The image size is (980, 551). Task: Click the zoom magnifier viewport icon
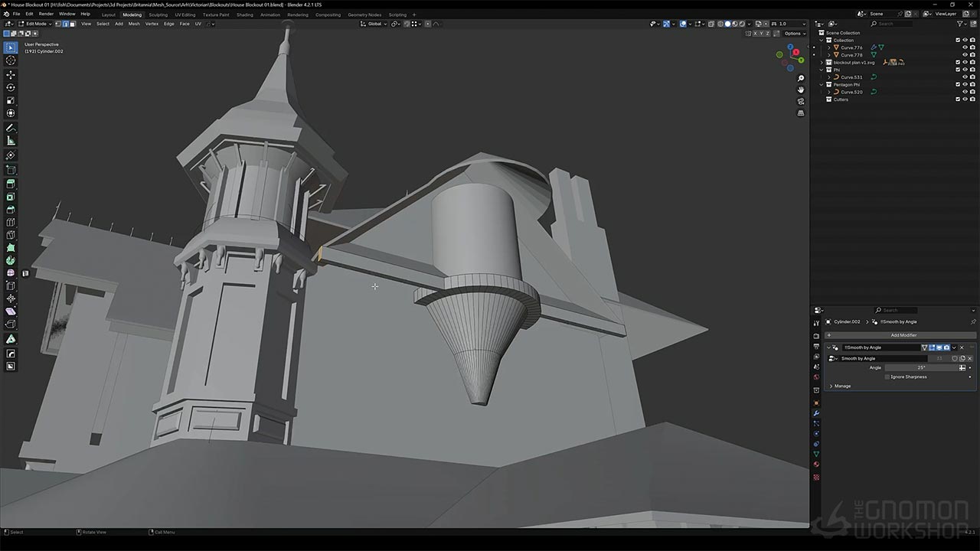[x=801, y=78]
